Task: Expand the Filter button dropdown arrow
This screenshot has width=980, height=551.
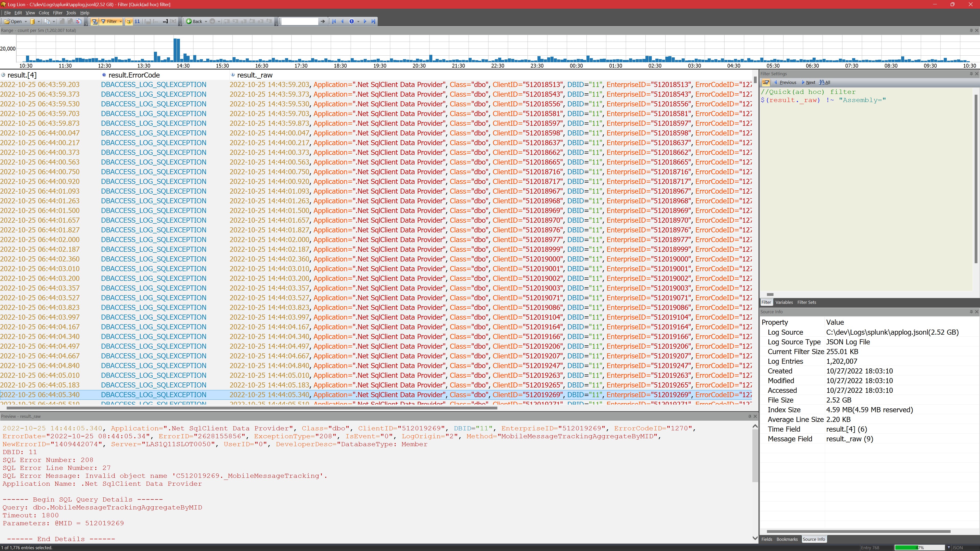Action: (x=121, y=21)
